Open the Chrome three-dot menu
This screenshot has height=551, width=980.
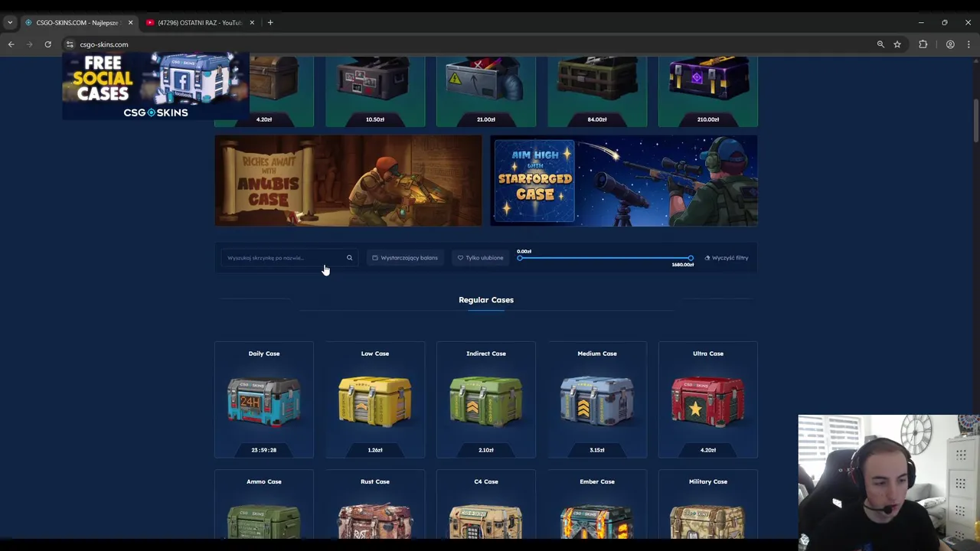coord(969,44)
